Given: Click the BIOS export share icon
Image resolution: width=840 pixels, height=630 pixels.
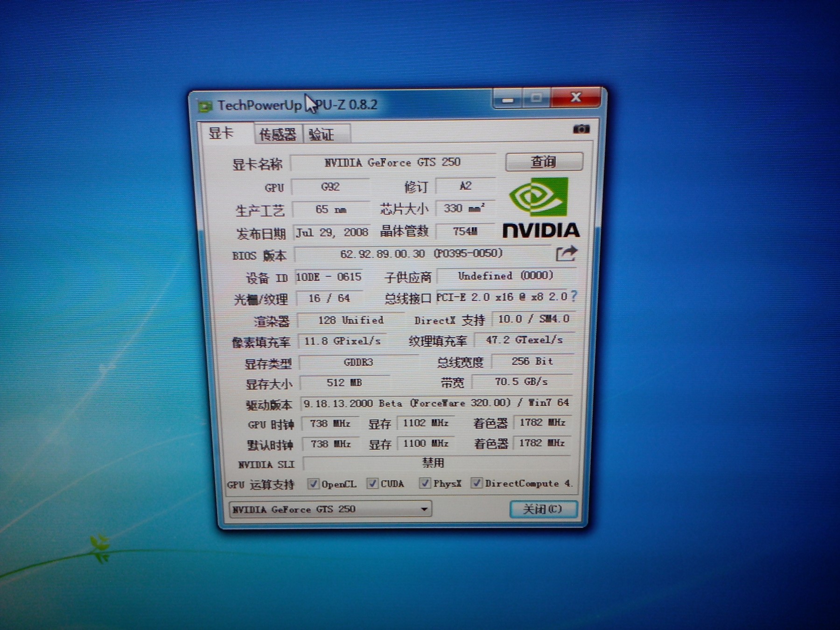Looking at the screenshot, I should pos(567,254).
